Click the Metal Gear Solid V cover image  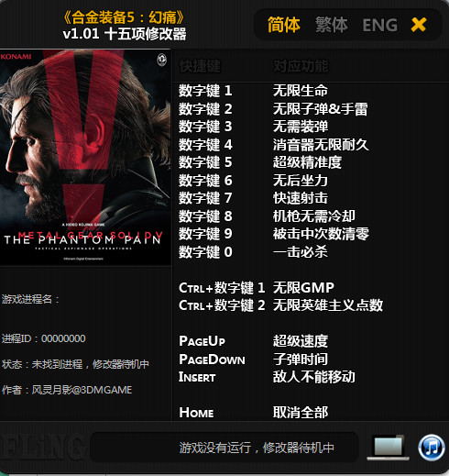pyautogui.click(x=85, y=158)
